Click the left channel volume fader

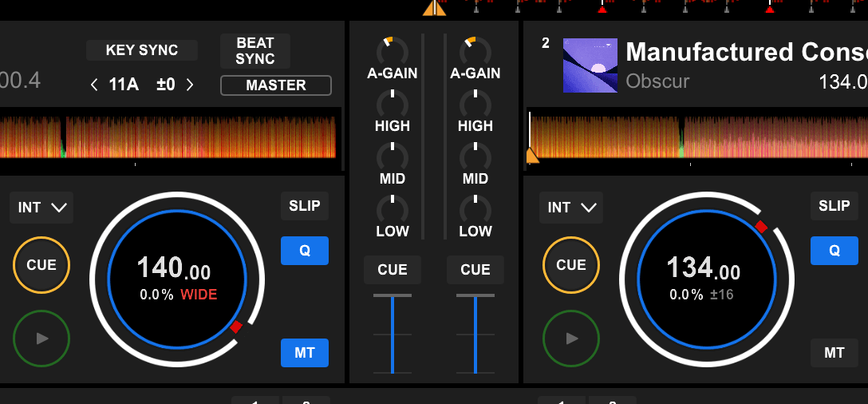click(x=393, y=335)
